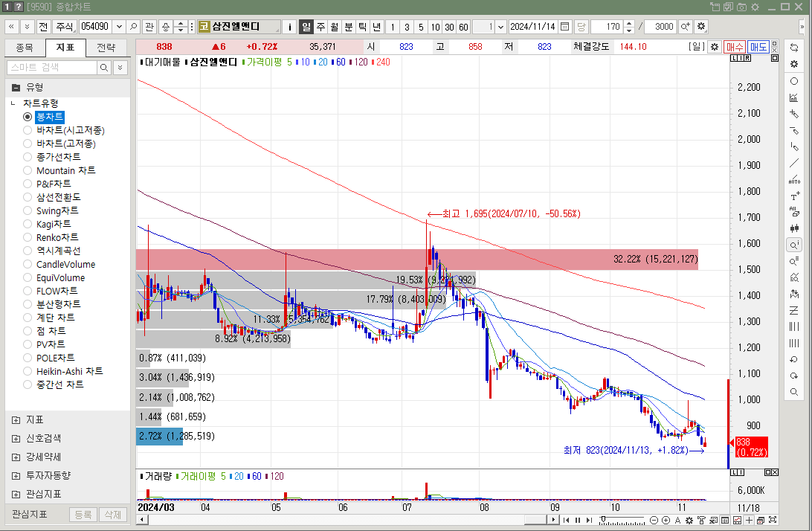Select Heikin-Ashi 차트 radio option
This screenshot has width=812, height=531.
tap(28, 371)
